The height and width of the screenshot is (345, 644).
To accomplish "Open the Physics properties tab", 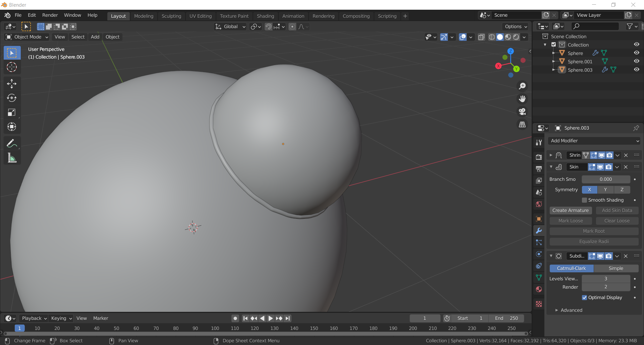I will click(539, 254).
